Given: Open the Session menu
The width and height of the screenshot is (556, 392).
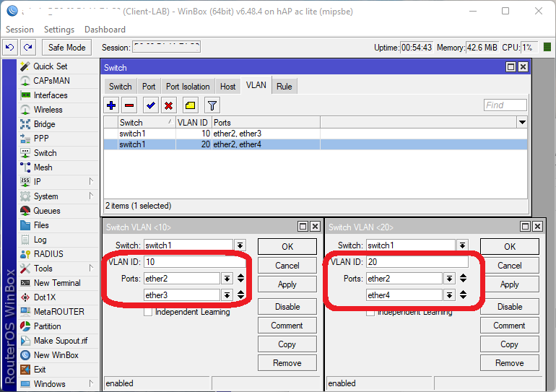Looking at the screenshot, I should pos(19,30).
